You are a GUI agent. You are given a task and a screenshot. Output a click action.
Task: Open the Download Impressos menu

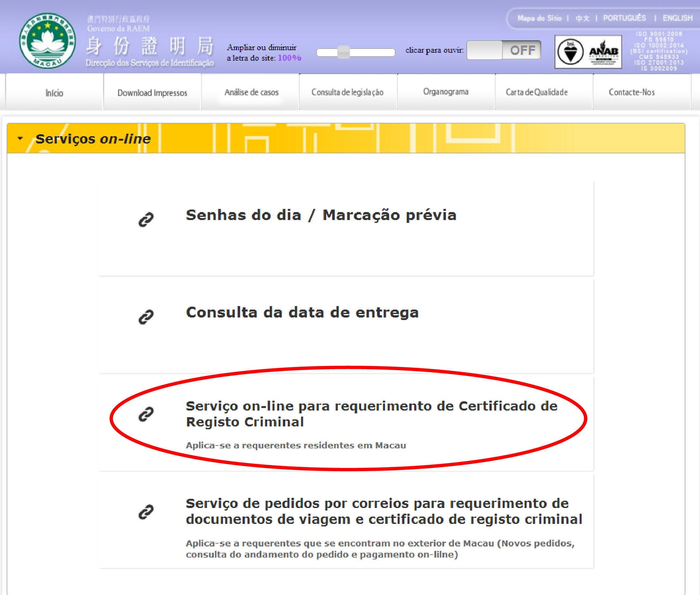(x=152, y=92)
